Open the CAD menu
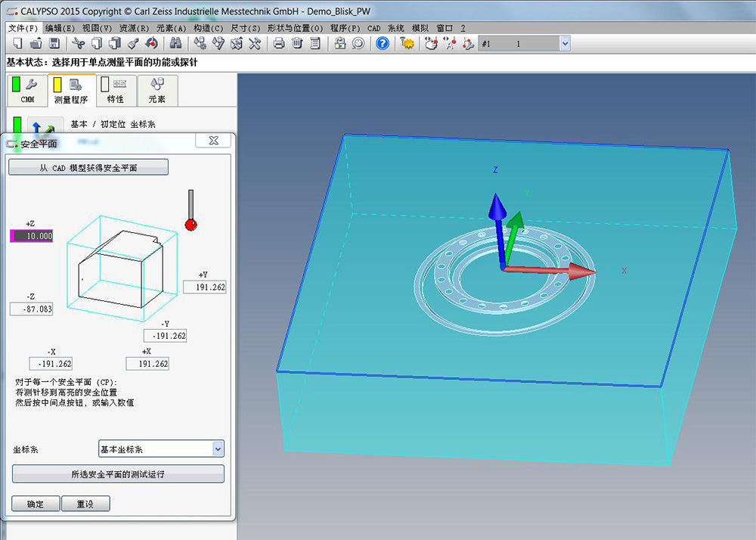Viewport: 756px width, 540px height. click(373, 28)
